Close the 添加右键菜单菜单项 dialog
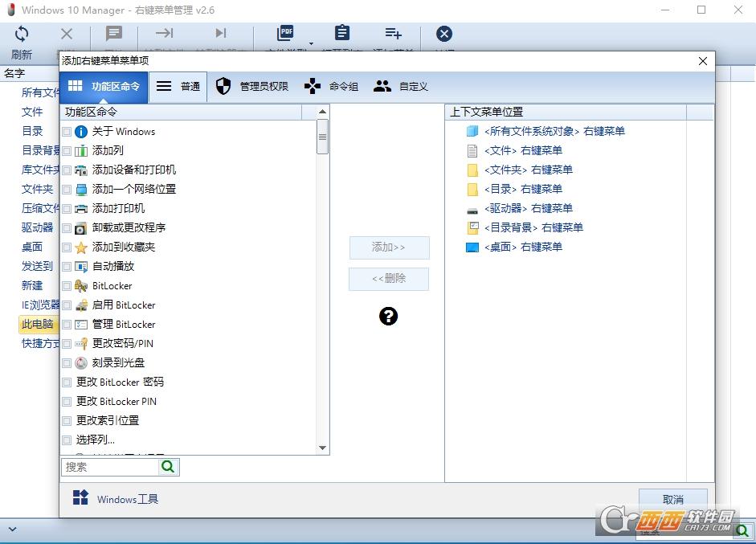The height and width of the screenshot is (544, 756). coord(703,61)
